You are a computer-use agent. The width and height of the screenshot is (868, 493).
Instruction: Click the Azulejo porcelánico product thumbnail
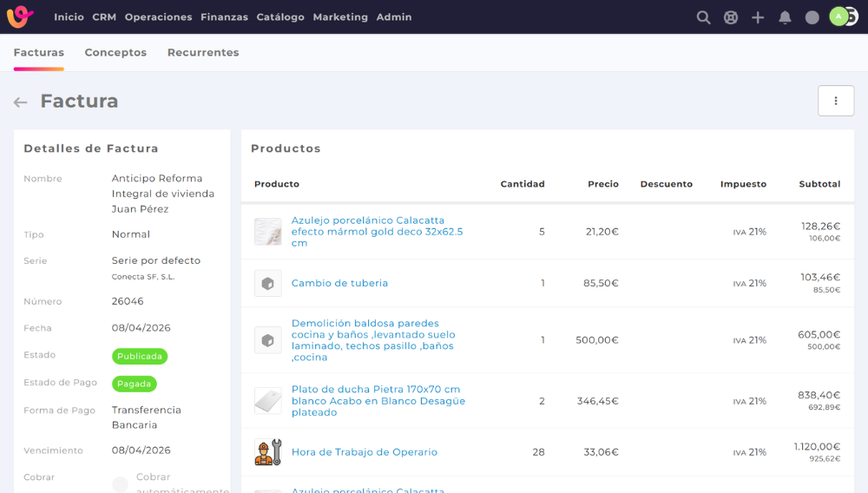[267, 232]
